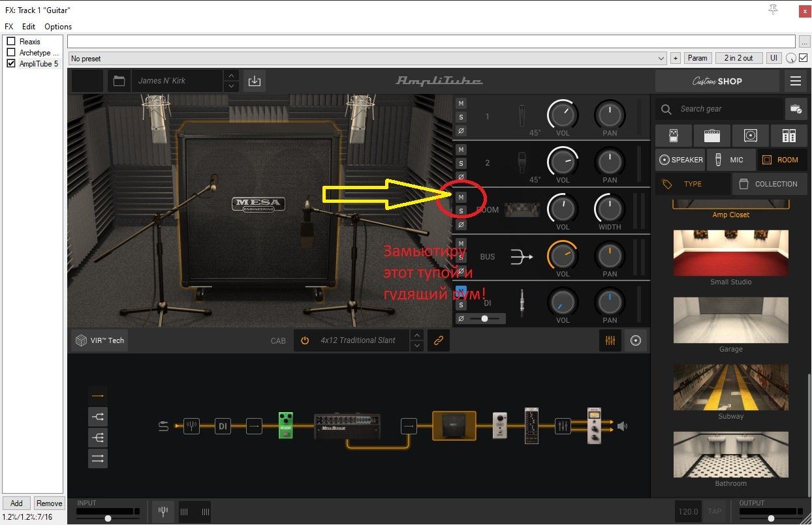Image resolution: width=812 pixels, height=525 pixels.
Task: Toggle the FX bypass checkbox next to UI
Action: tap(804, 58)
